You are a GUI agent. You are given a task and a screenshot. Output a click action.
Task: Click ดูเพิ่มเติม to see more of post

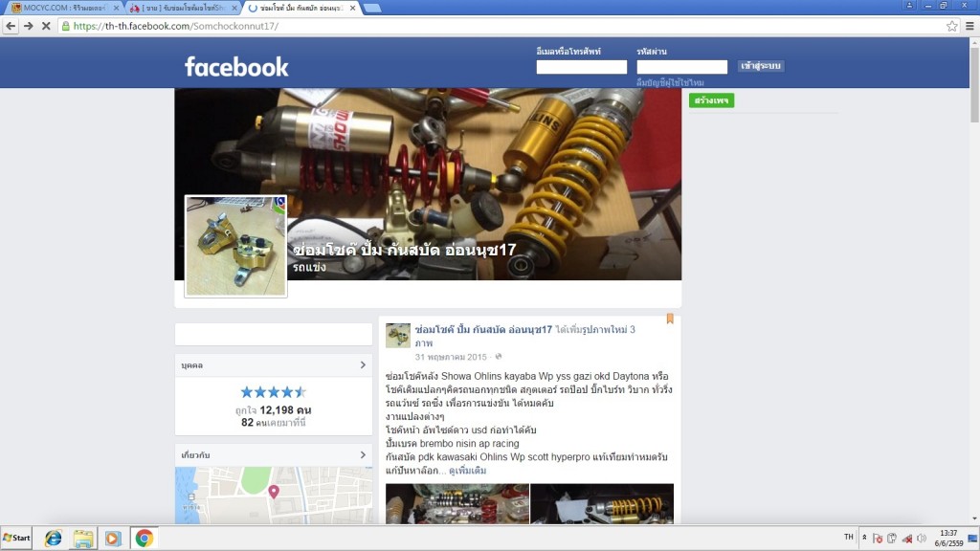(467, 471)
